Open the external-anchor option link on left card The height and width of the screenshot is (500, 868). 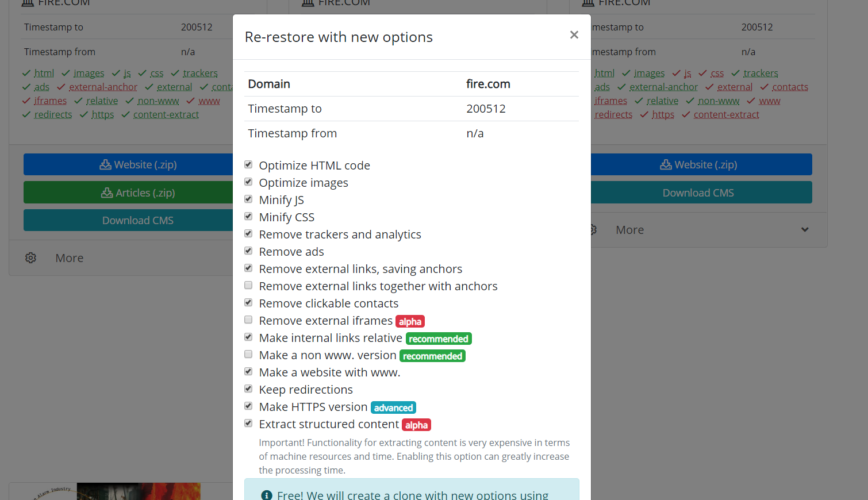[103, 87]
